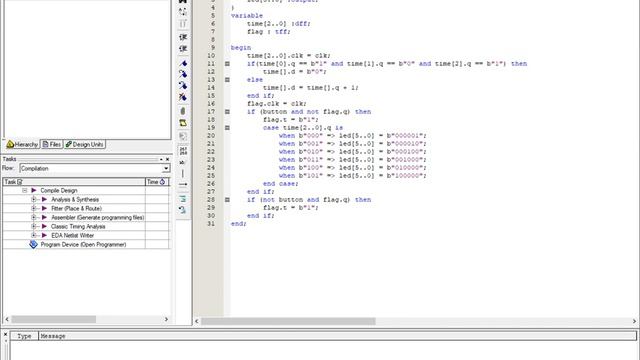Click the teal lines toolbar icon
Viewport: 640px width, 360px height.
tap(183, 199)
